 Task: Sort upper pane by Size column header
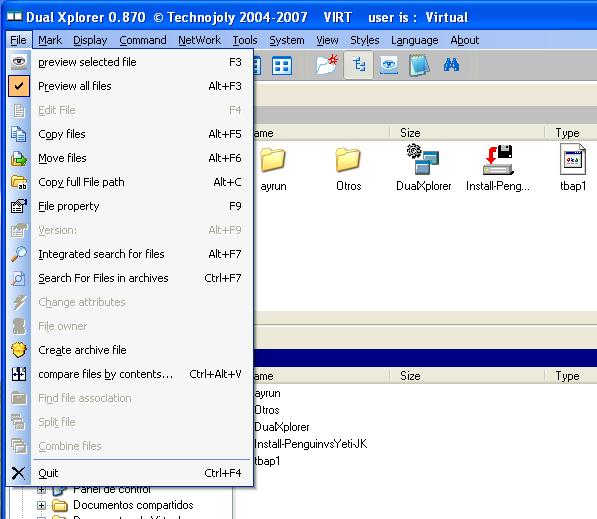[467, 133]
